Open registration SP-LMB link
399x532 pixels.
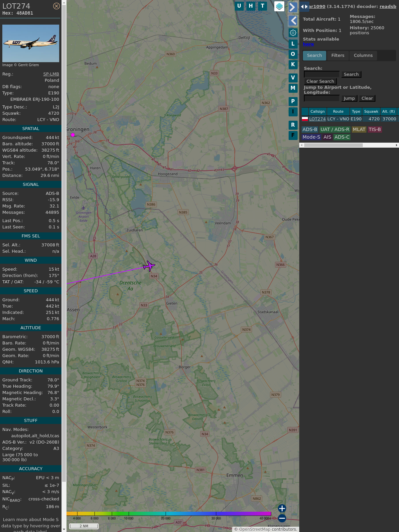pyautogui.click(x=51, y=74)
